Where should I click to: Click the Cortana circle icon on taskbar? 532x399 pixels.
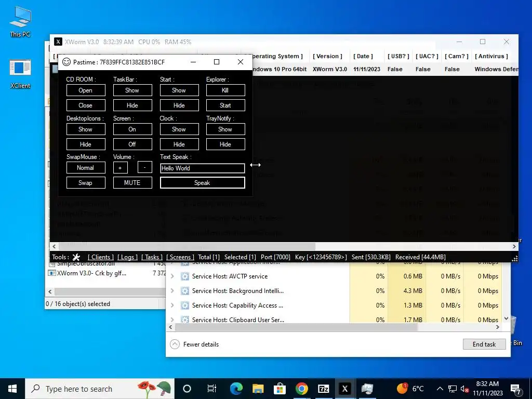[187, 389]
